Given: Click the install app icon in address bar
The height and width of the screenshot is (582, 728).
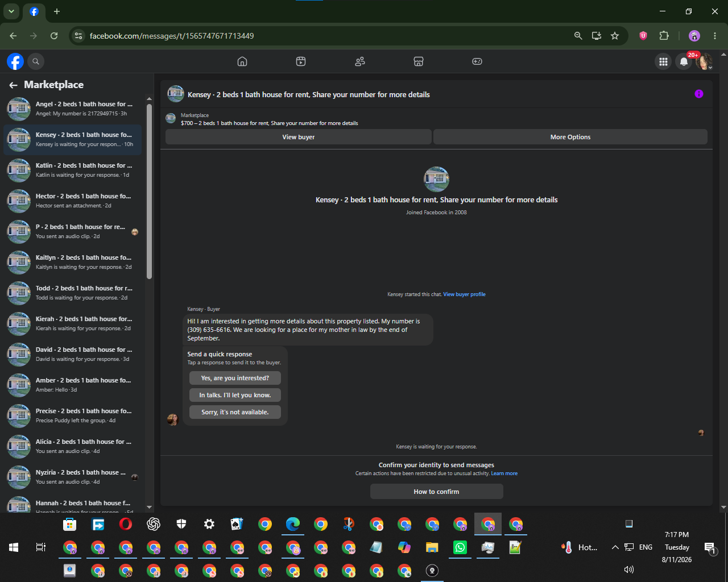Looking at the screenshot, I should pos(596,36).
